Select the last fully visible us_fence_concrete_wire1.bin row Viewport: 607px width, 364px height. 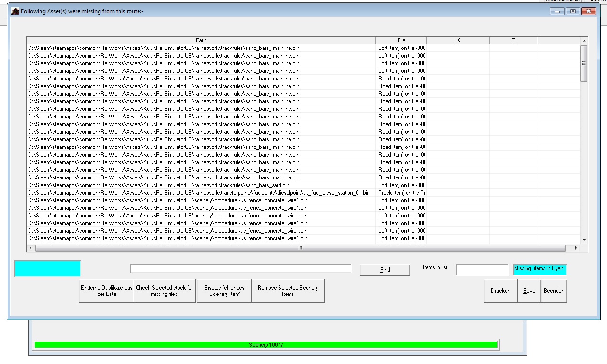click(304, 238)
